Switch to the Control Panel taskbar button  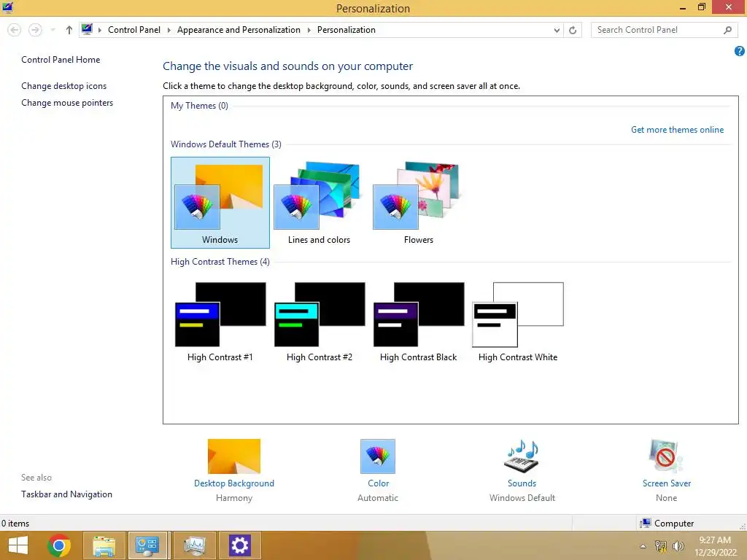click(x=147, y=545)
